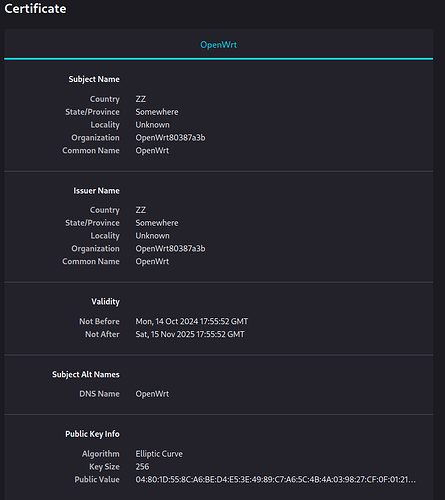Click the subject Country value ZZ
This screenshot has height=500, width=445.
pos(141,99)
